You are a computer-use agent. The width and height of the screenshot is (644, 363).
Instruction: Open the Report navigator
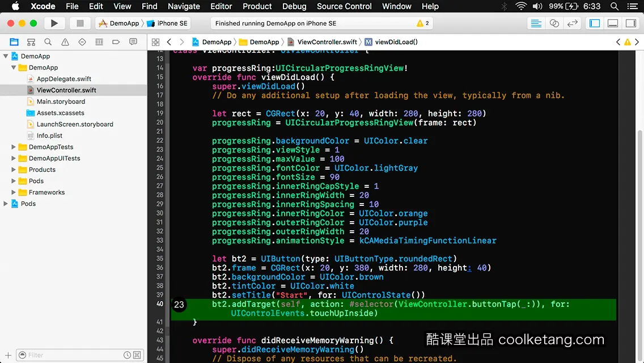pos(133,42)
